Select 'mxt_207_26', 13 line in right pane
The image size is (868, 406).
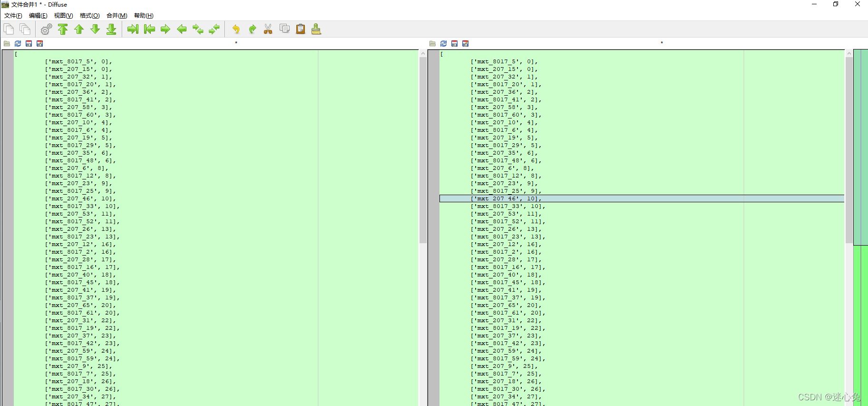pos(506,229)
